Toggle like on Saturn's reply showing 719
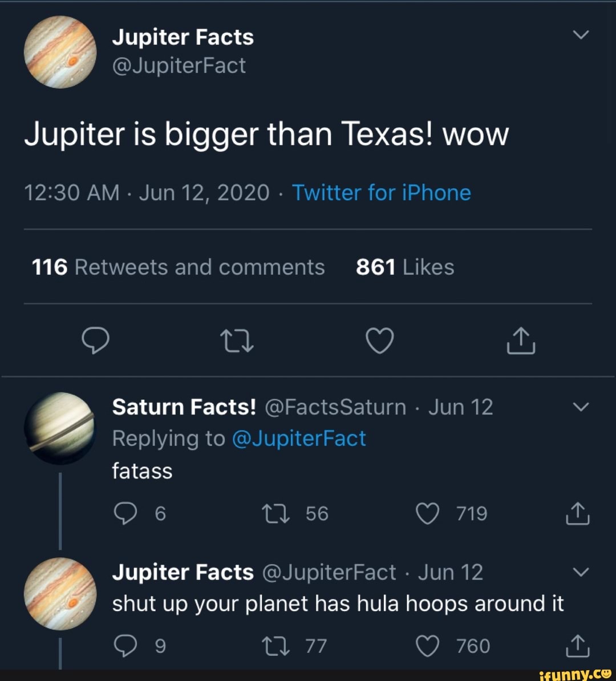The height and width of the screenshot is (681, 616). point(428,513)
